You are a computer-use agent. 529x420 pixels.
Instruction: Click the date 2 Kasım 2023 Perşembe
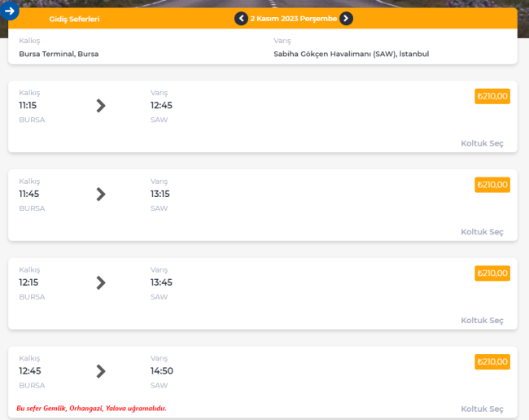(x=294, y=19)
